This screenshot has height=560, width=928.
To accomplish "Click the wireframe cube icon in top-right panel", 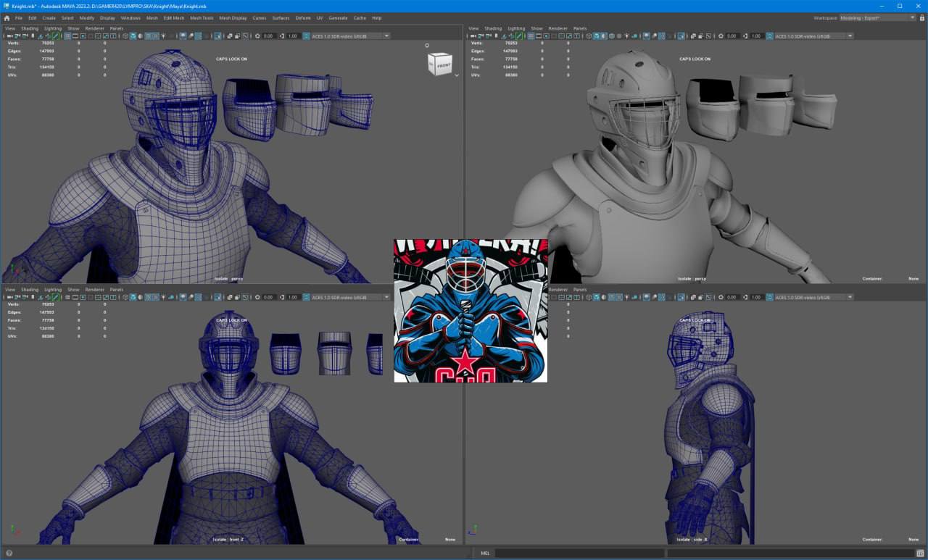I will click(x=588, y=35).
